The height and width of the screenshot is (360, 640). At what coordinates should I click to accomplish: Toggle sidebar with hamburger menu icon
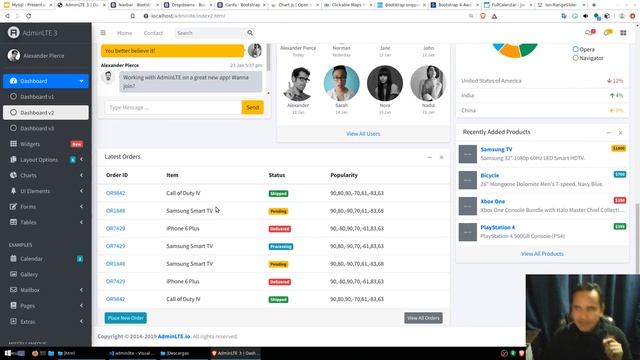tap(103, 33)
